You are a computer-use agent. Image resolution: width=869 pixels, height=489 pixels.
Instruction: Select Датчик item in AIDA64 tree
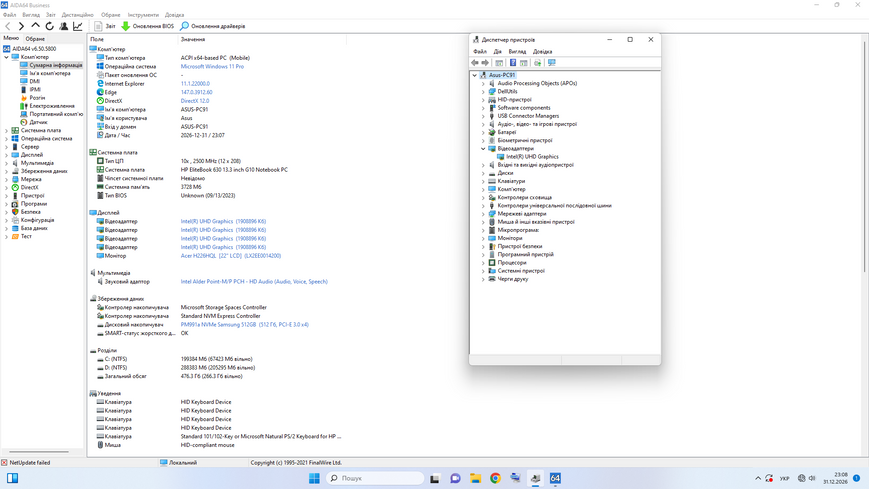click(x=38, y=122)
